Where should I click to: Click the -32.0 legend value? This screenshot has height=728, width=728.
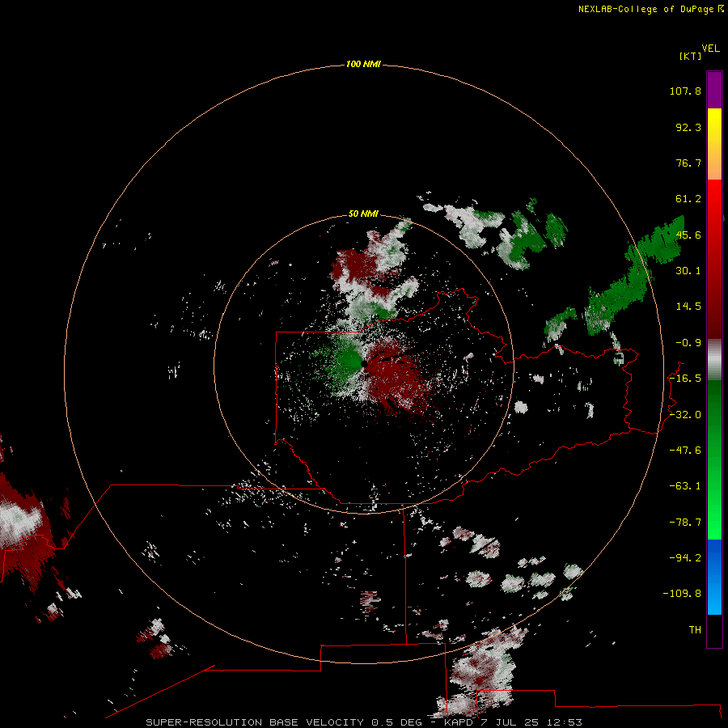tap(685, 415)
